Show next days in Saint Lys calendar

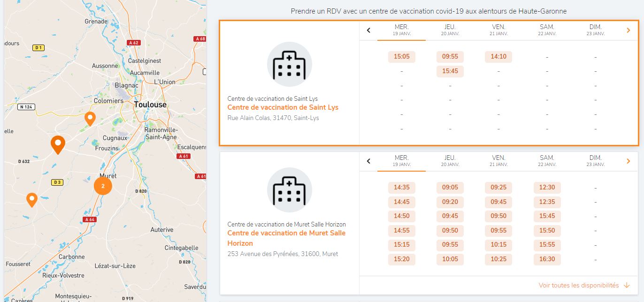pyautogui.click(x=629, y=30)
